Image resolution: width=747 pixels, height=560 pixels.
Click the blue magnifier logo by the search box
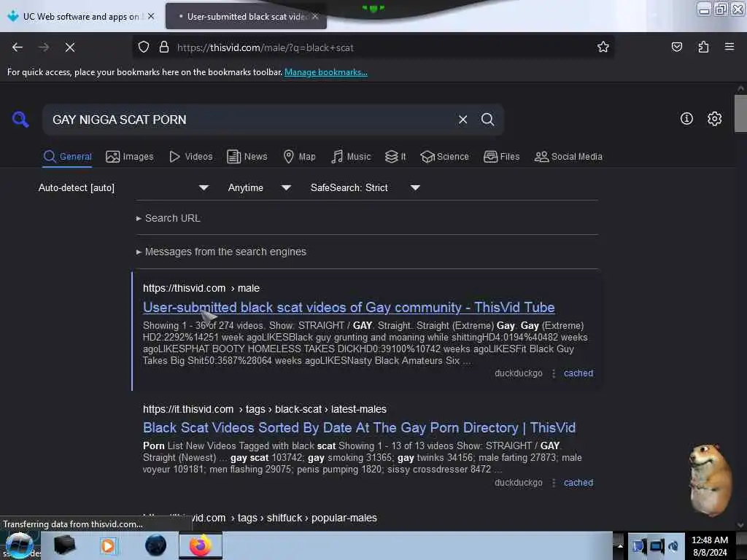pyautogui.click(x=20, y=119)
